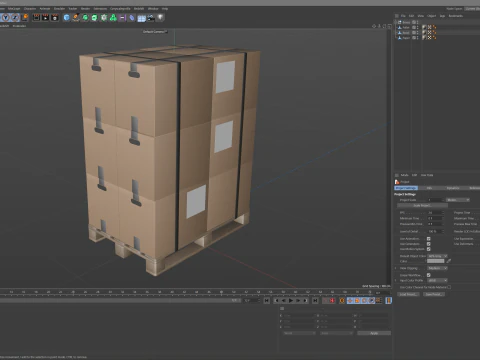This screenshot has height=360, width=480.
Task: Click the Project icon in Attribute Manager
Action: [x=397, y=182]
